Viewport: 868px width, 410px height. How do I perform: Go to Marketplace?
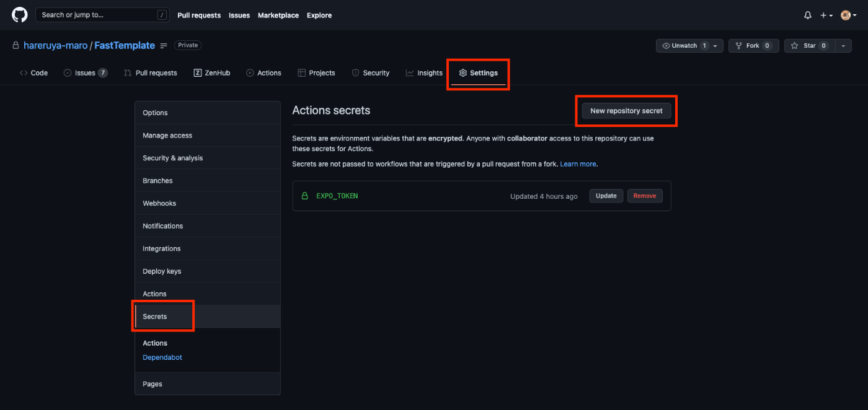(278, 15)
